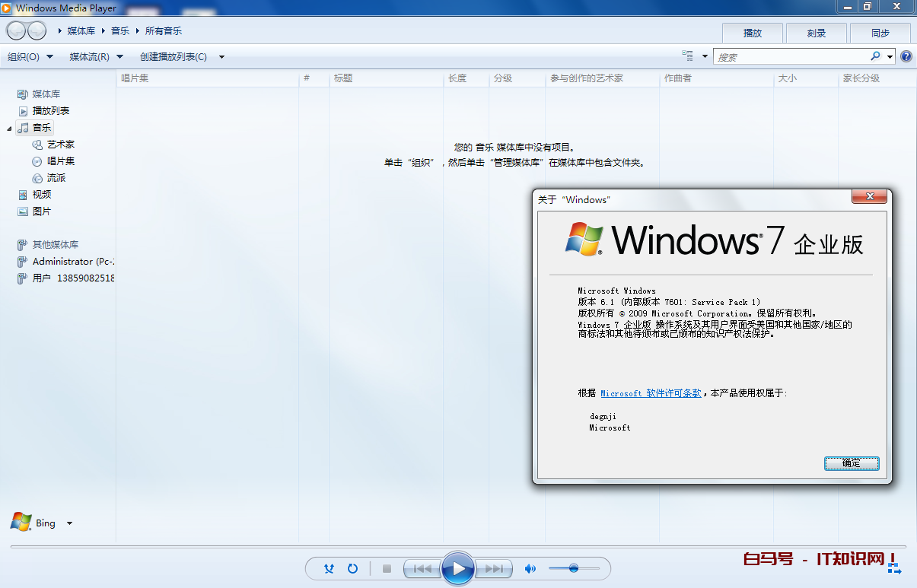Click the View options icon
This screenshot has height=588, width=917.
[x=688, y=56]
